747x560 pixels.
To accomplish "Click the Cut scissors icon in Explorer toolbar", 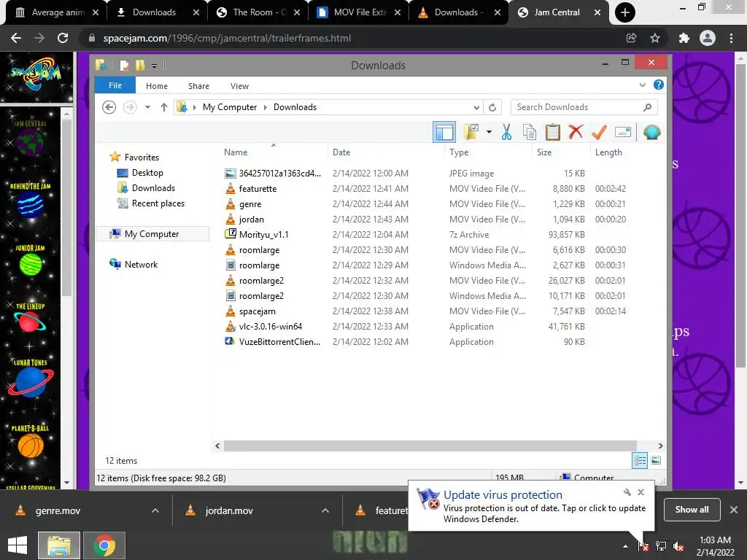I will pos(506,133).
